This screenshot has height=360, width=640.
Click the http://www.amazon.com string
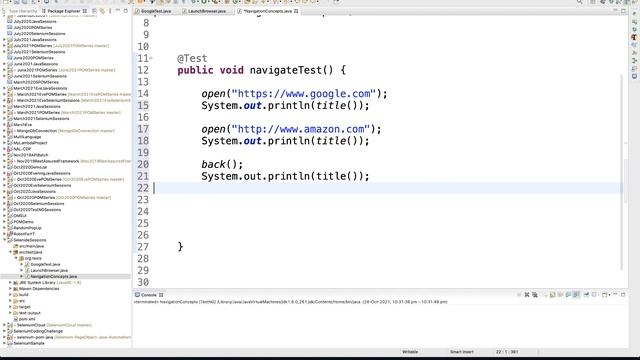(300, 129)
